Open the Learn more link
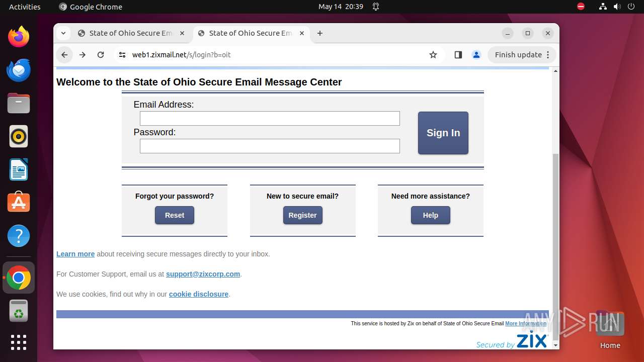The width and height of the screenshot is (644, 362). [75, 254]
